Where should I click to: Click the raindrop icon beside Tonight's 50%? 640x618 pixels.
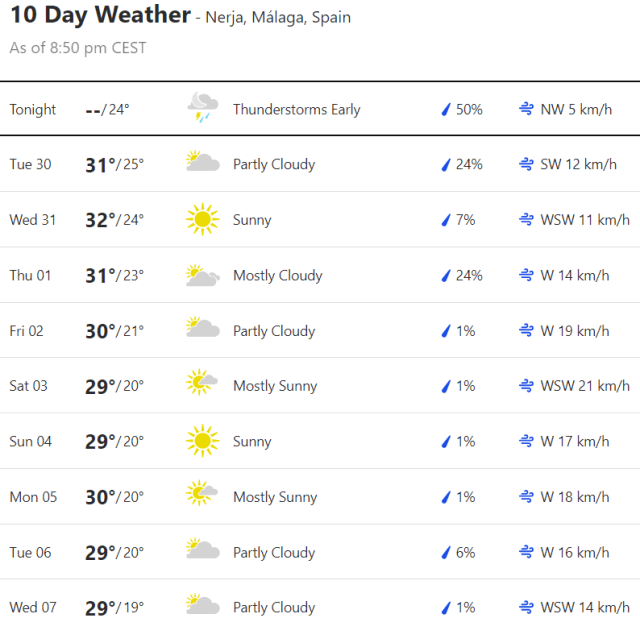point(446,109)
